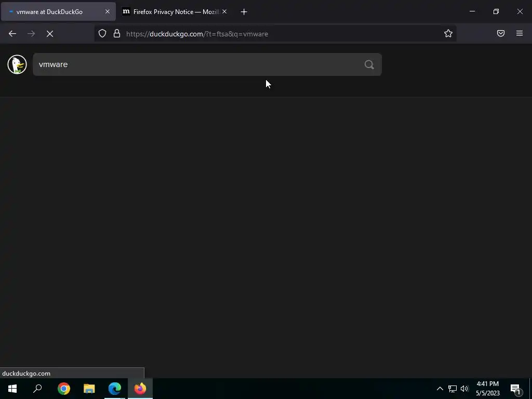Viewport: 532px width, 399px height.
Task: Launch Google Chrome from the taskbar
Action: pyautogui.click(x=64, y=389)
